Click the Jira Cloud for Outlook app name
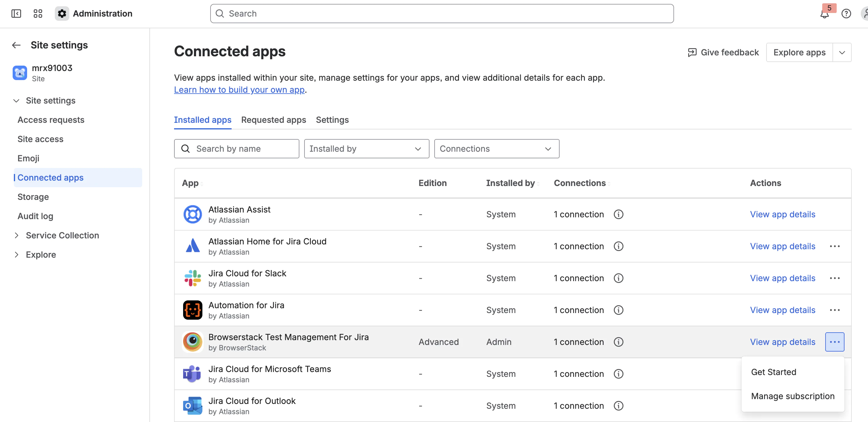Screen dimensions: 868x422 pos(252,401)
